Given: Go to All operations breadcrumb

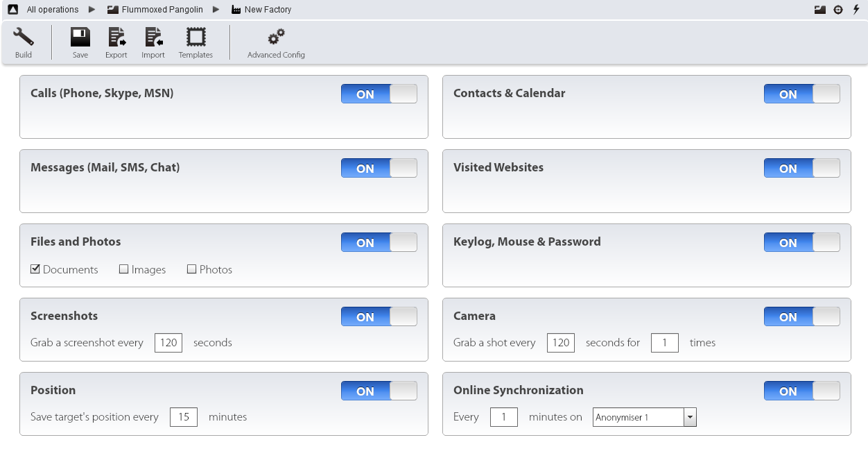Looking at the screenshot, I should 52,10.
